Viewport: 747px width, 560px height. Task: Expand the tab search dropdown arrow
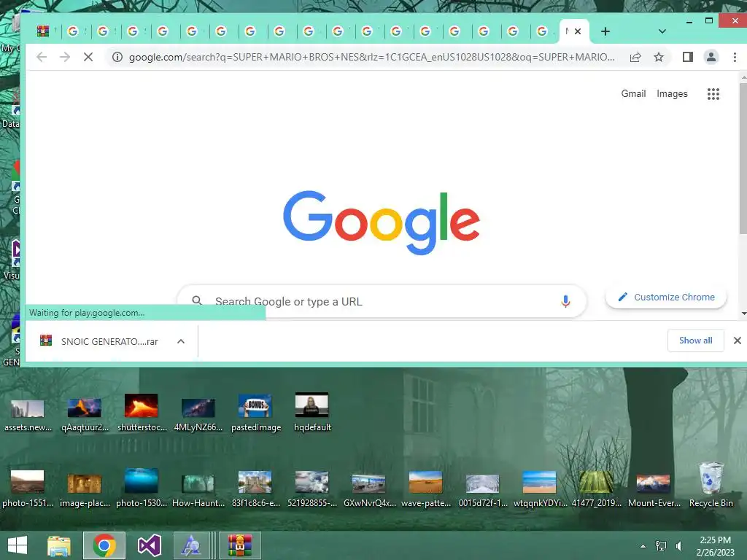tap(662, 31)
